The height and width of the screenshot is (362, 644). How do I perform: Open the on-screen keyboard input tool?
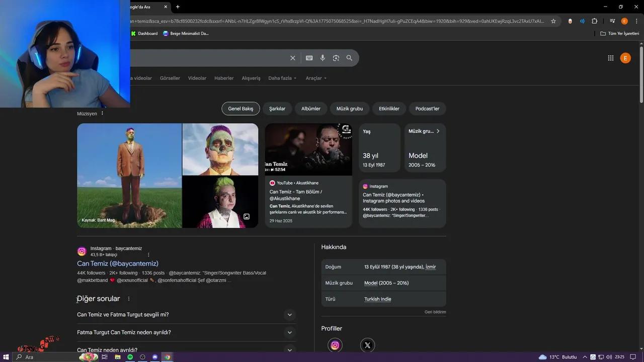[309, 58]
